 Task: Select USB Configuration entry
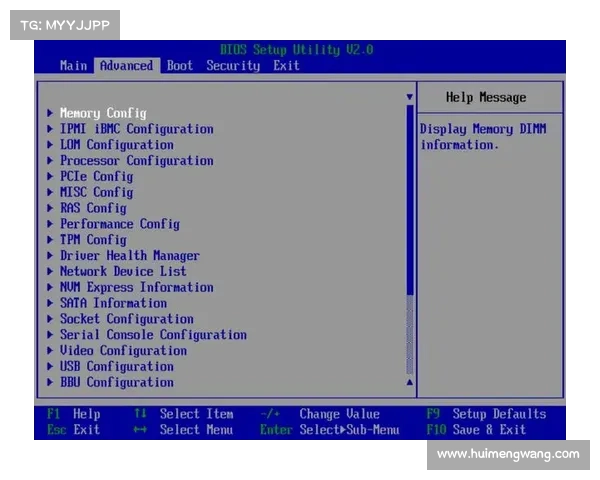pyautogui.click(x=116, y=367)
